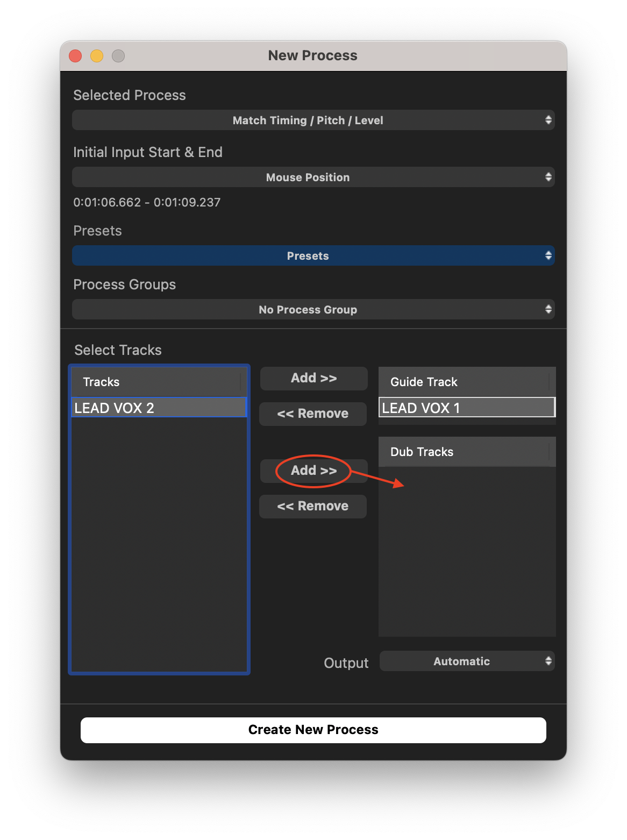Open the Output Automatic dropdown
The height and width of the screenshot is (840, 627).
coord(467,661)
